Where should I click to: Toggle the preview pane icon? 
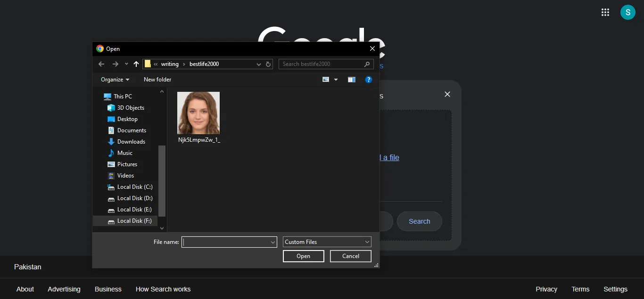[x=351, y=80]
